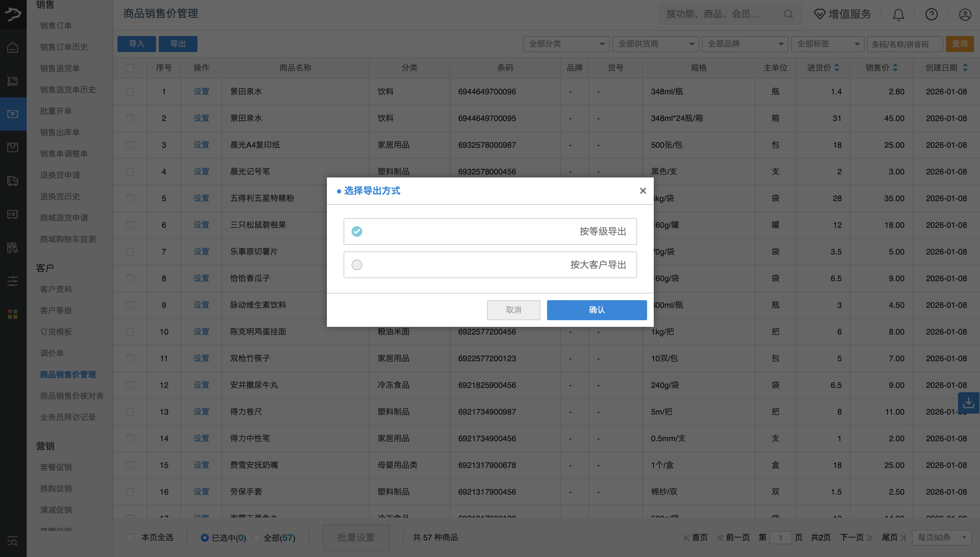Open the 全部品牌 dropdown
Screen dimensions: 980x557
tap(745, 44)
